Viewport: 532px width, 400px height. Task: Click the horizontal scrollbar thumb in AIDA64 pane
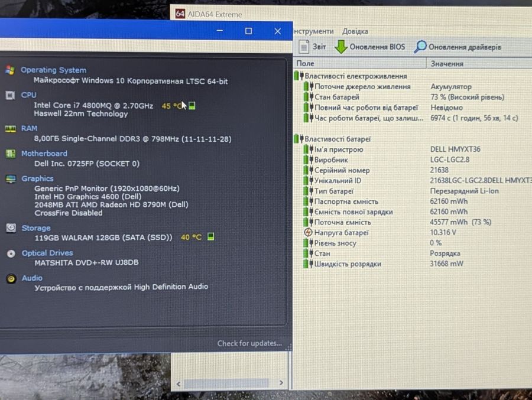point(226,383)
